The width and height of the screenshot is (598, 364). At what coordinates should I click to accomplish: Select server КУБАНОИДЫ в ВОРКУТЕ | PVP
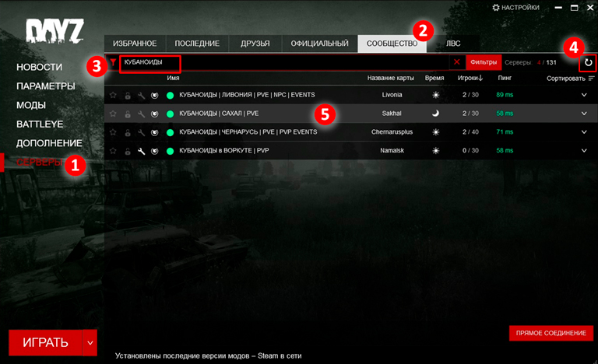[224, 151]
